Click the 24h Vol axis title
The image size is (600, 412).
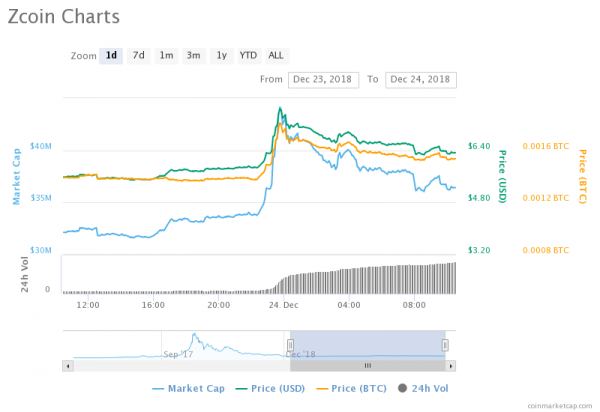tap(24, 275)
